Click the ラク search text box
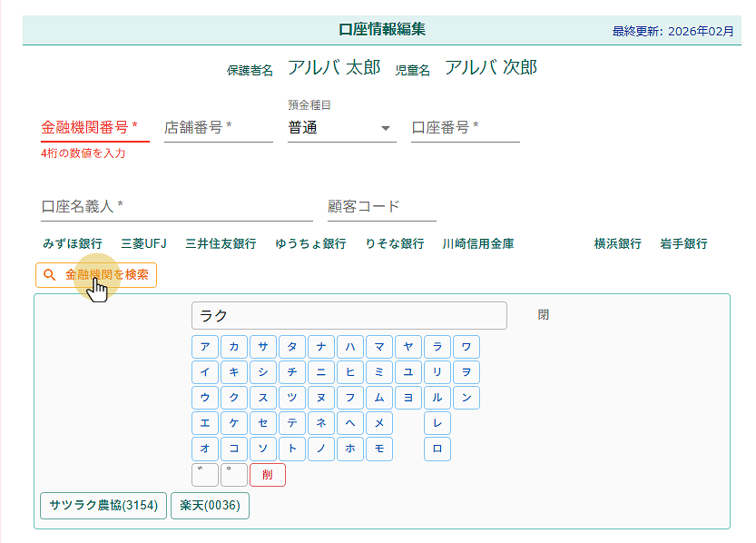Image resolution: width=756 pixels, height=543 pixels. pos(349,315)
